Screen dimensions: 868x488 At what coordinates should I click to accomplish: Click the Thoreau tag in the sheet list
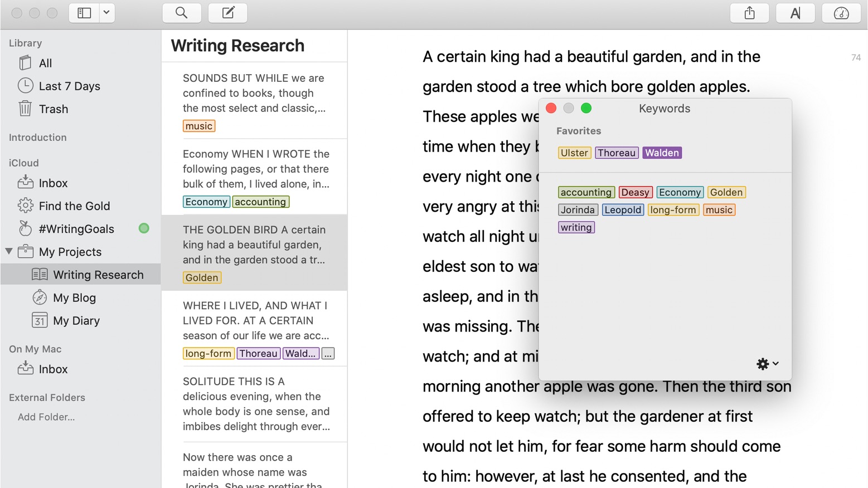pos(258,353)
